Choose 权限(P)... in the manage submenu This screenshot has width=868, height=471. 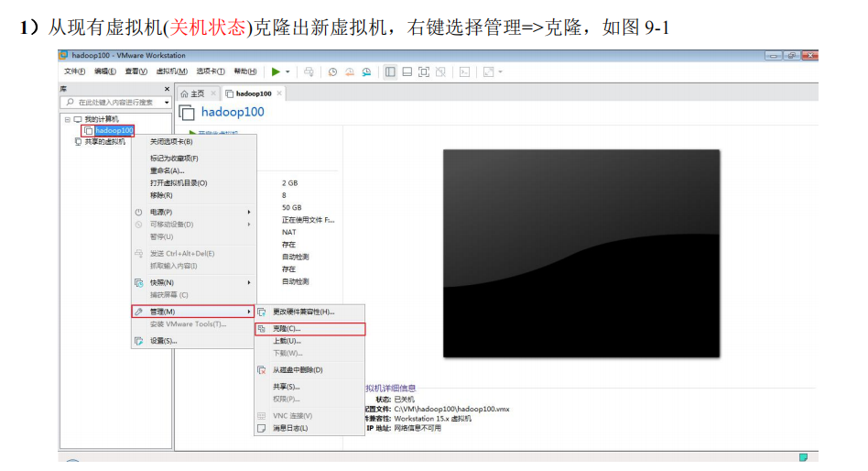(309, 399)
